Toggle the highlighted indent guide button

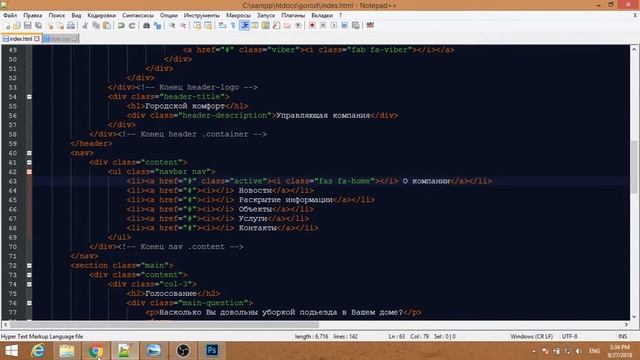[x=244, y=25]
